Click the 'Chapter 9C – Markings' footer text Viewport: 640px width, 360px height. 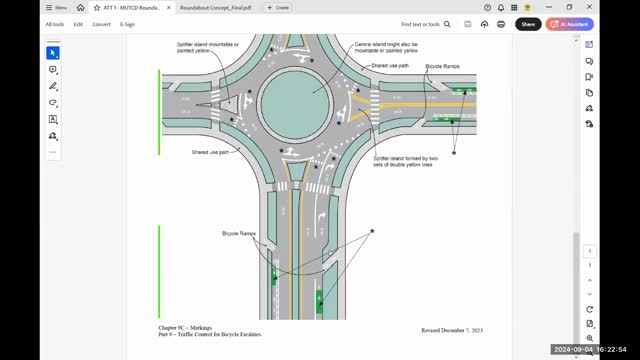tap(185, 328)
